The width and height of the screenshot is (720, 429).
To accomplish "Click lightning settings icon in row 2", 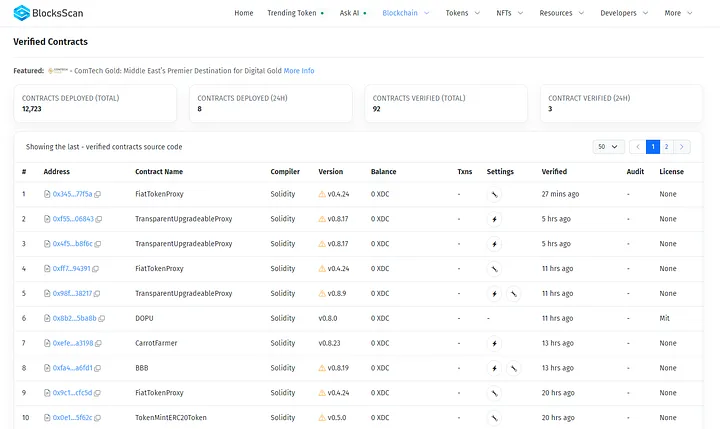I will pos(493,219).
